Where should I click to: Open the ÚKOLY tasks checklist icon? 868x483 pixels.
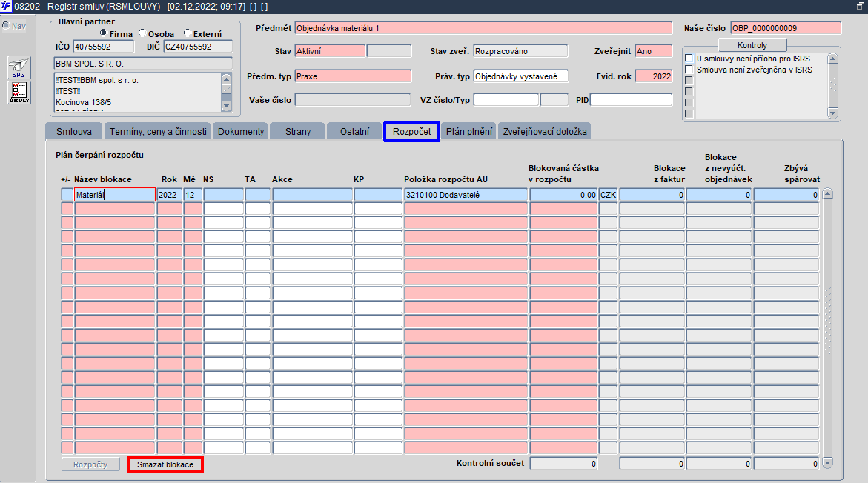(19, 93)
